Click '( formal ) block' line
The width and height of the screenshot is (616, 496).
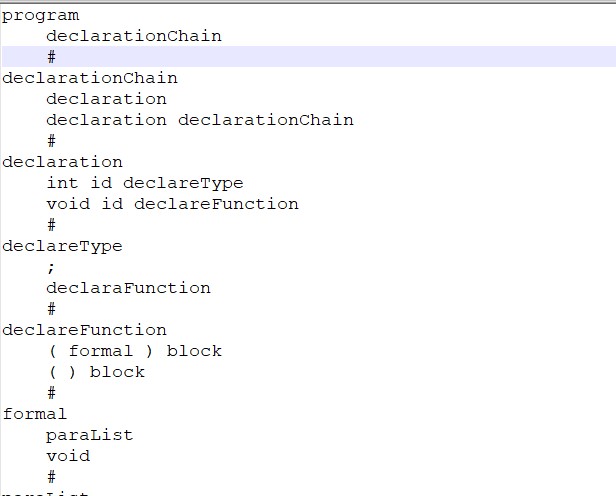click(136, 351)
